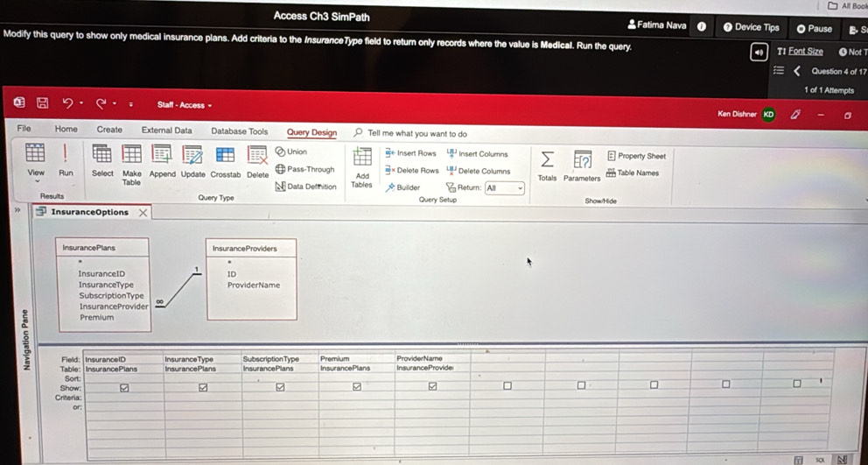Select the Update query icon
This screenshot has height=465, width=868.
pos(192,156)
